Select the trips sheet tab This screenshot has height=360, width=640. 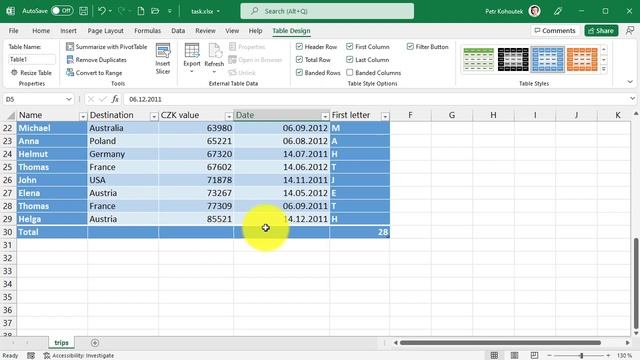pyautogui.click(x=61, y=343)
